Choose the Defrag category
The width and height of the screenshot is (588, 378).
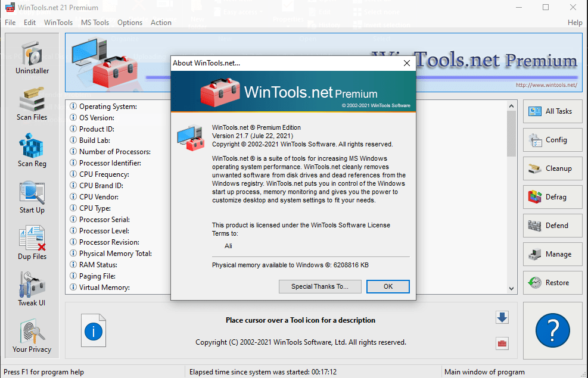552,196
